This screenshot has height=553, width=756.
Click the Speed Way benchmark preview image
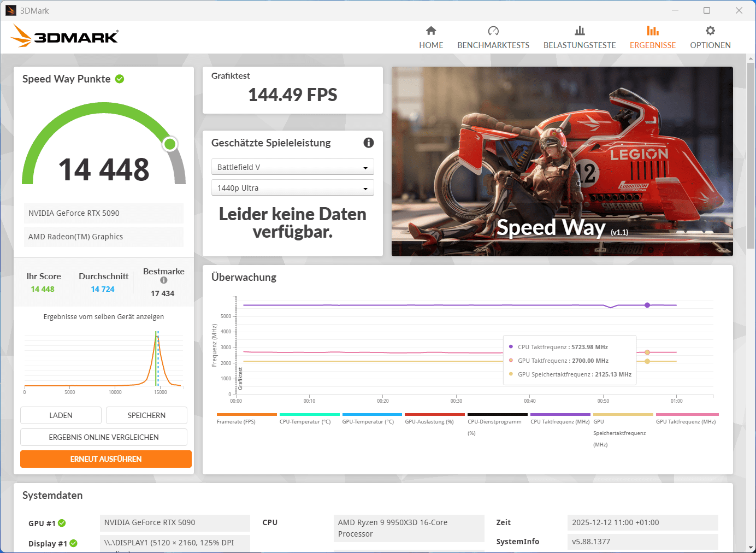(x=562, y=161)
